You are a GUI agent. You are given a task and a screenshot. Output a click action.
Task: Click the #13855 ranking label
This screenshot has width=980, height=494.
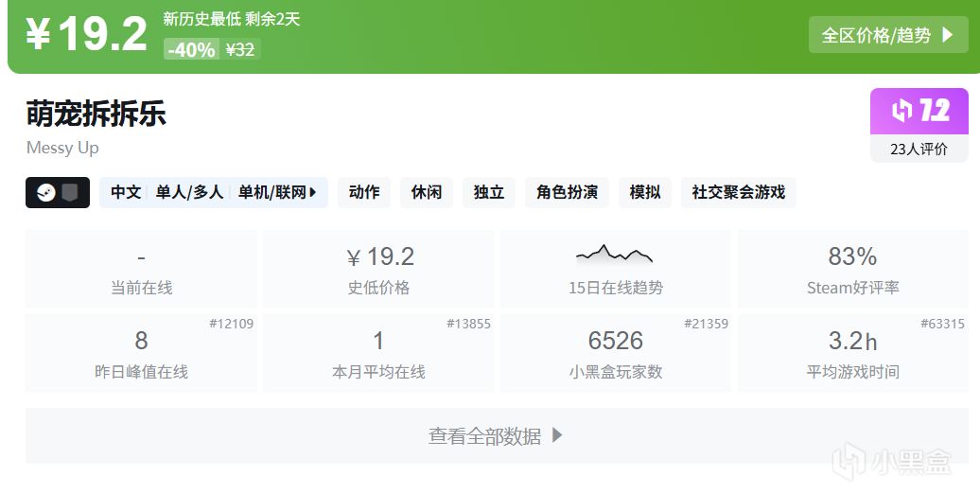469,324
